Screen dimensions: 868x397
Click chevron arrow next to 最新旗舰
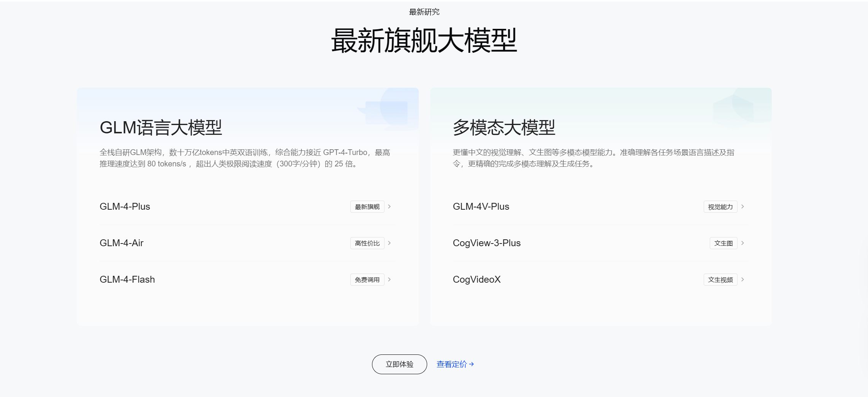389,207
